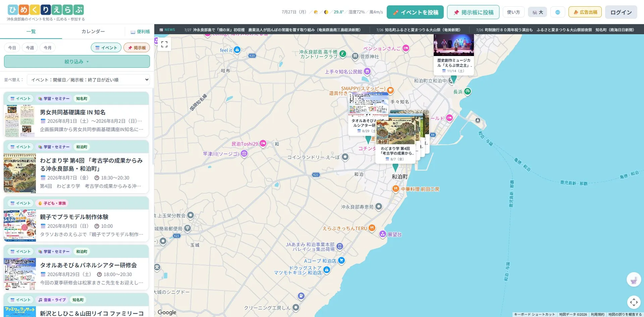
Task: Select the 上手々知名公民館 marker icon
Action: point(367,71)
